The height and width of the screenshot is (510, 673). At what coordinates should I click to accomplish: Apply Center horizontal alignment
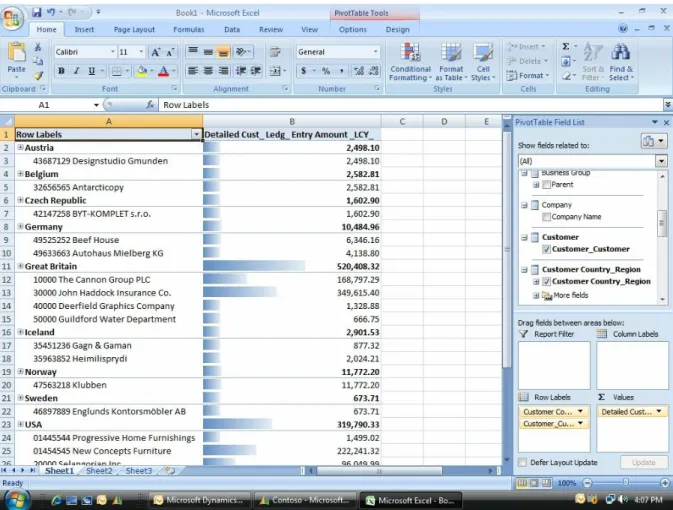point(208,71)
